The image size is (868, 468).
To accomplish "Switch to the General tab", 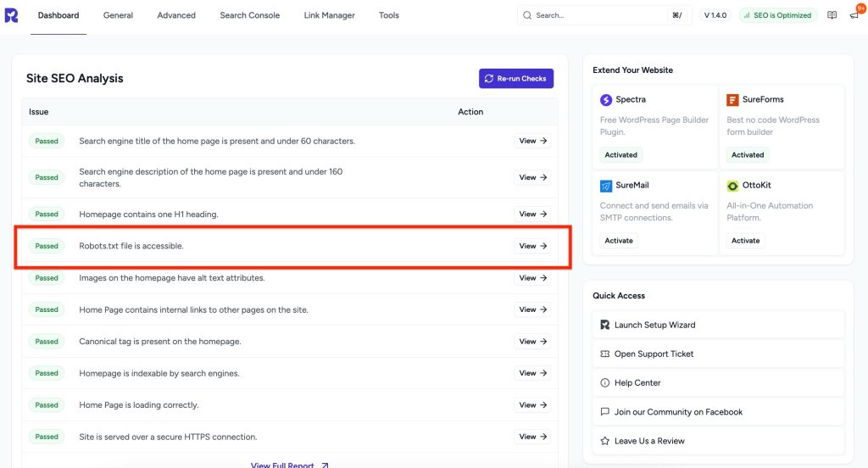I will click(118, 15).
